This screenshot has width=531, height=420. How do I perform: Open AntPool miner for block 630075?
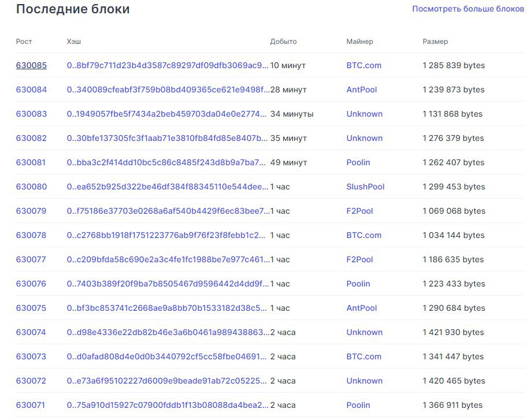(x=361, y=309)
